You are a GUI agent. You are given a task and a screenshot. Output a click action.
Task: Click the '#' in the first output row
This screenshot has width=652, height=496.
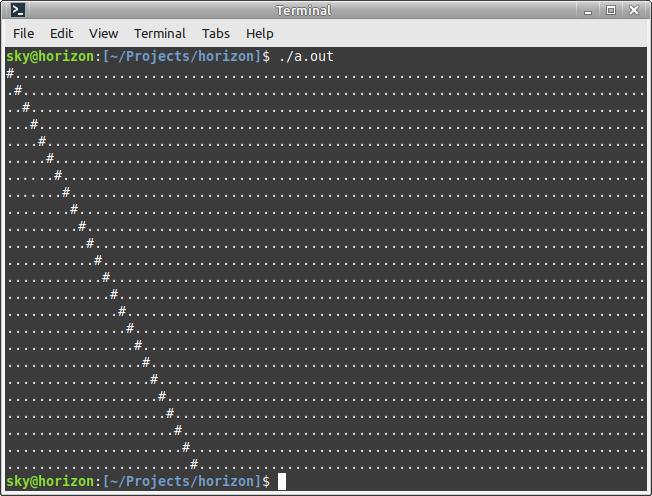(10, 73)
